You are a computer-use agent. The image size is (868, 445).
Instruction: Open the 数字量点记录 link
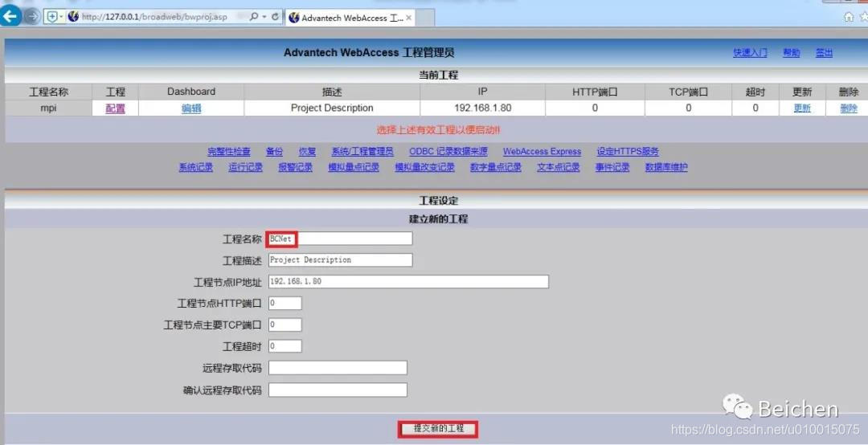[495, 167]
